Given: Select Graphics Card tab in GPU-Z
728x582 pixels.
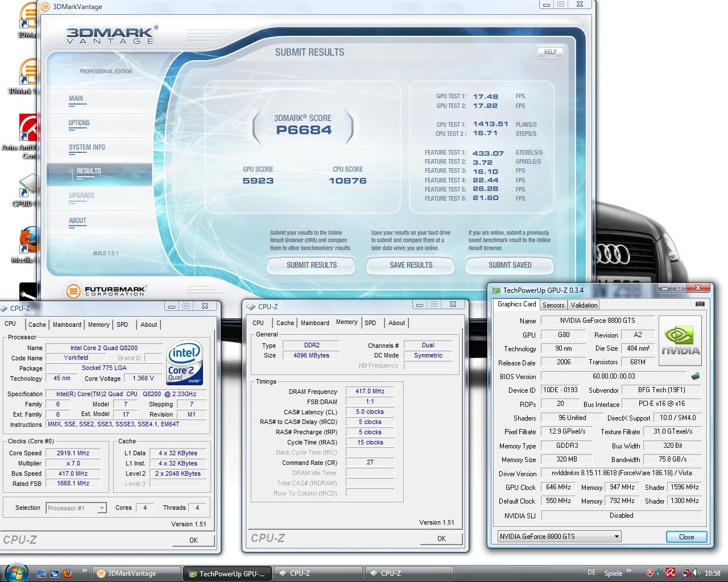Looking at the screenshot, I should click(517, 304).
